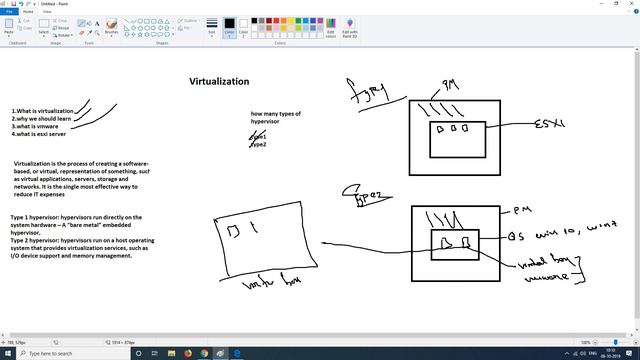The width and height of the screenshot is (640, 360).
Task: Launch Firefox from the taskbar
Action: [188, 353]
